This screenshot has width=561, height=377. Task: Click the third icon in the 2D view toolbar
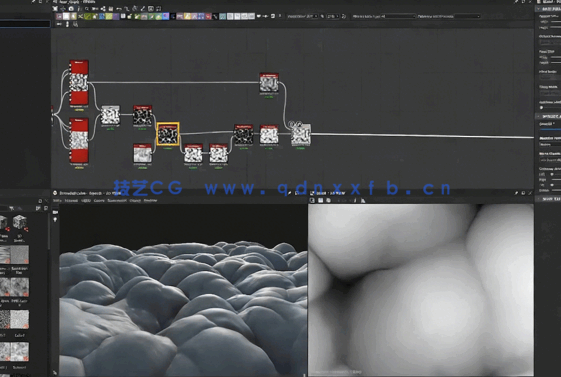[x=328, y=200]
